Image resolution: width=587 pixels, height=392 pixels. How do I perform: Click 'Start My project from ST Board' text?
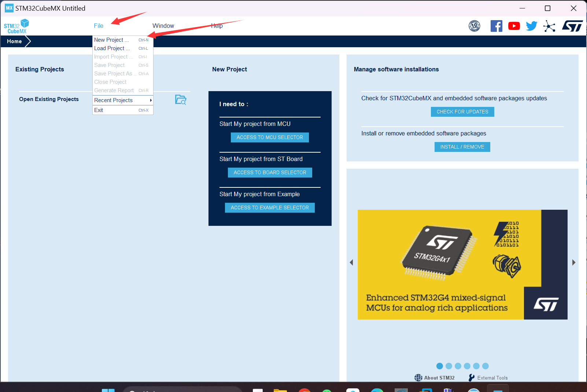tap(261, 159)
